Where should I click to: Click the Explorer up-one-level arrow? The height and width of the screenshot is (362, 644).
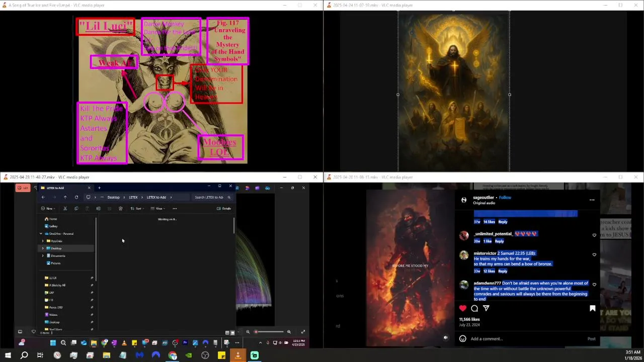(65, 197)
